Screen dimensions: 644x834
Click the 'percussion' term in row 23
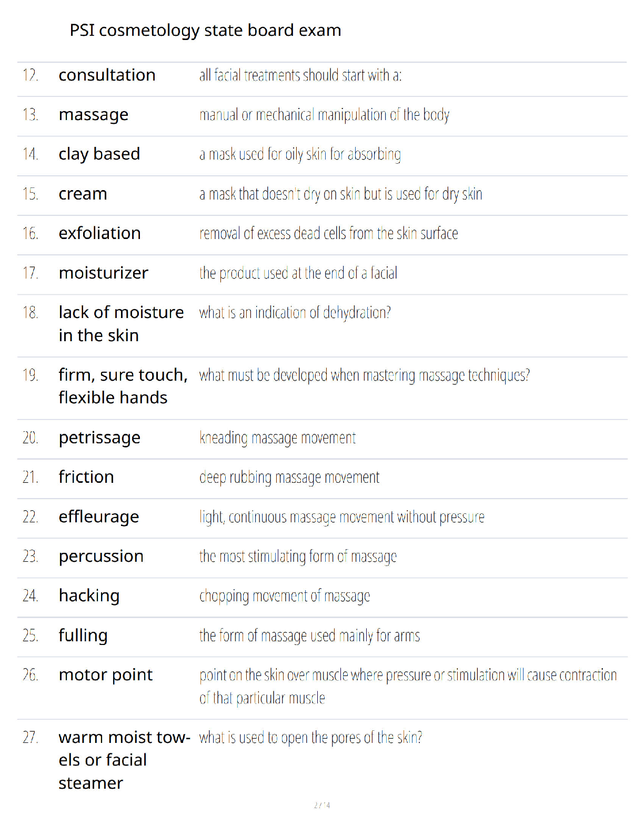101,557
